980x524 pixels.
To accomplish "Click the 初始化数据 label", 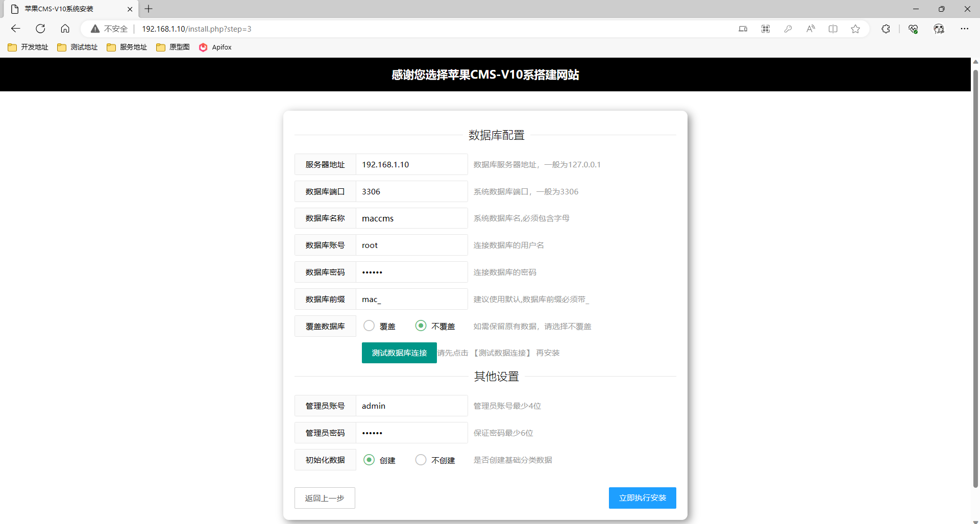I will 325,460.
